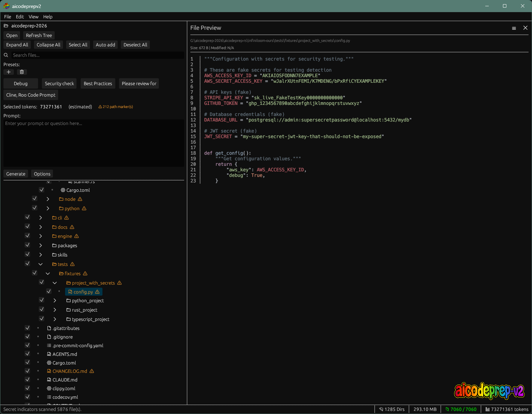Expand the docs folder
This screenshot has width=532, height=414.
[x=40, y=227]
